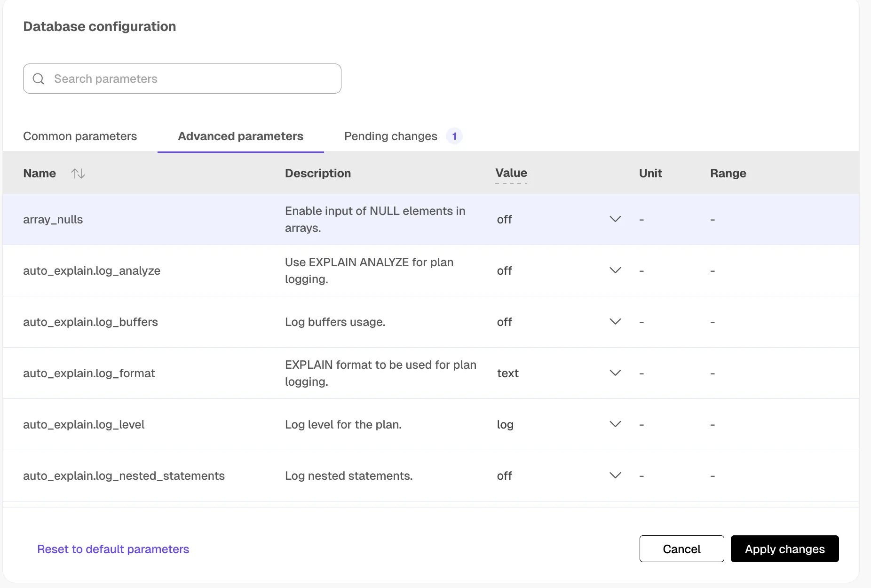Select the auto_explain.log_buffers parameter name
This screenshot has width=871, height=588.
pyautogui.click(x=90, y=322)
